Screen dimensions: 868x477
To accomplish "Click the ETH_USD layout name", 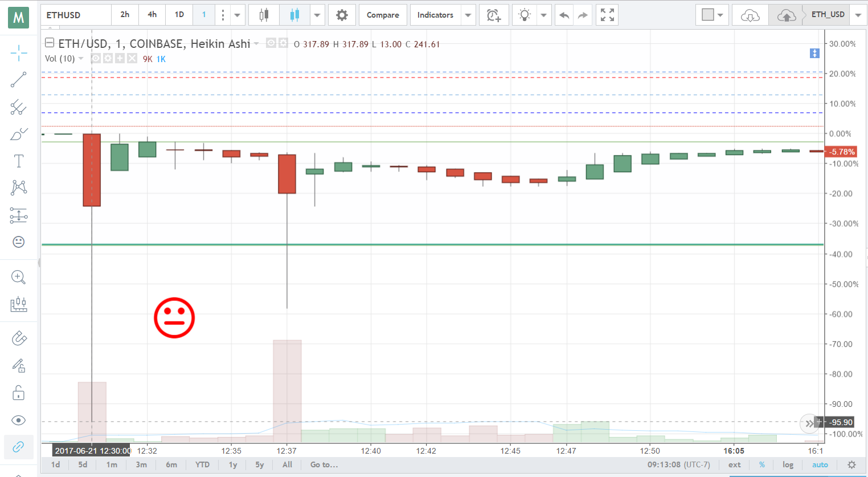I will coord(828,15).
